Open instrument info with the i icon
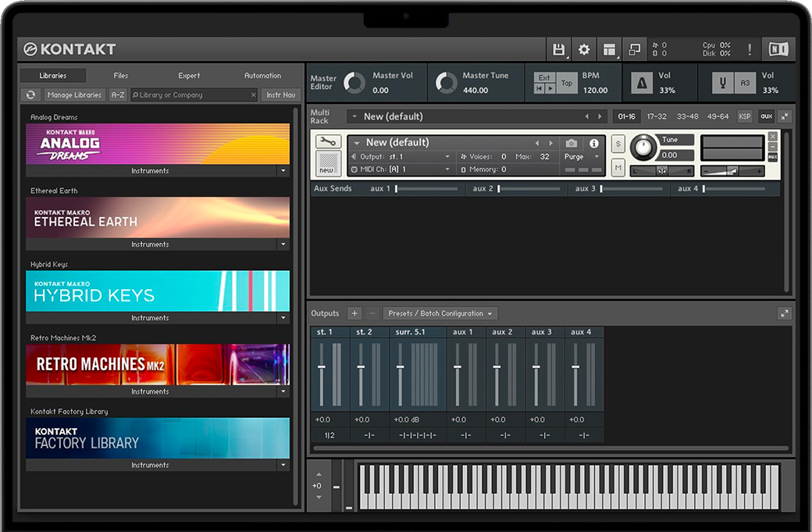The width and height of the screenshot is (812, 532). pos(594,143)
